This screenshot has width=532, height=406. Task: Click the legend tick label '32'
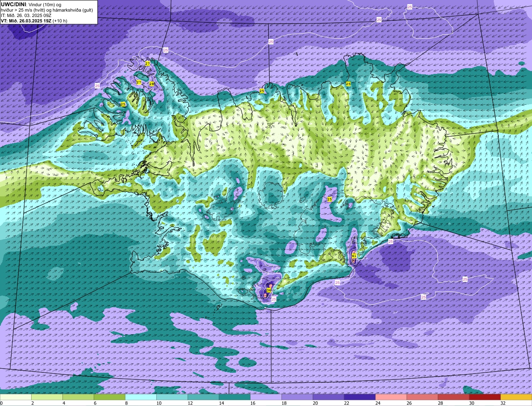pyautogui.click(x=502, y=403)
